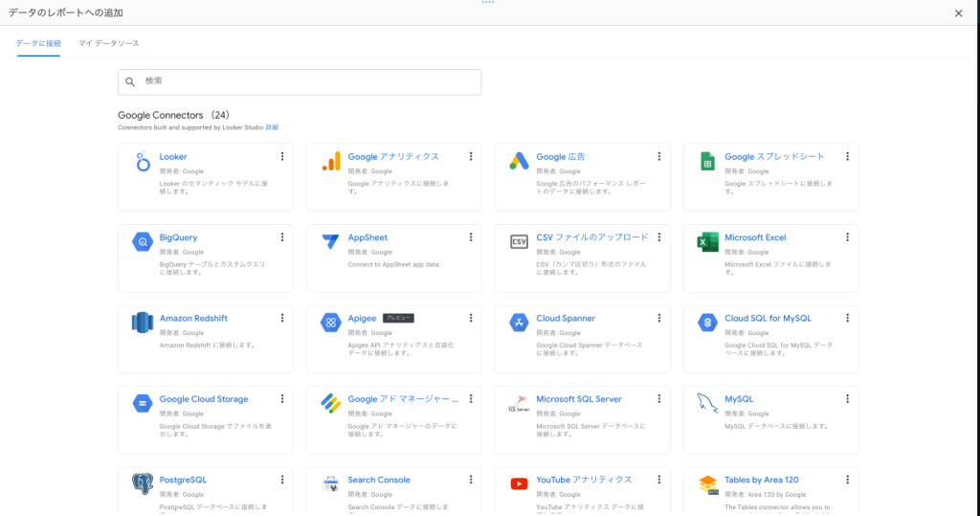Switch to the マイ データソース tab

tap(109, 44)
